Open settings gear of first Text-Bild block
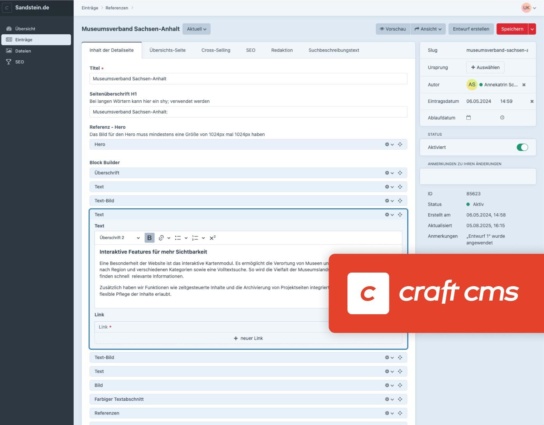 (389, 201)
